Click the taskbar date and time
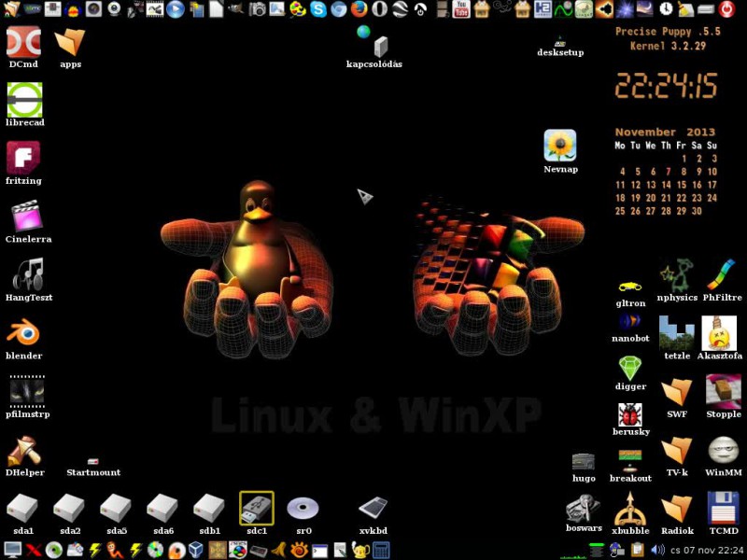Image resolution: width=747 pixels, height=560 pixels. [x=707, y=550]
